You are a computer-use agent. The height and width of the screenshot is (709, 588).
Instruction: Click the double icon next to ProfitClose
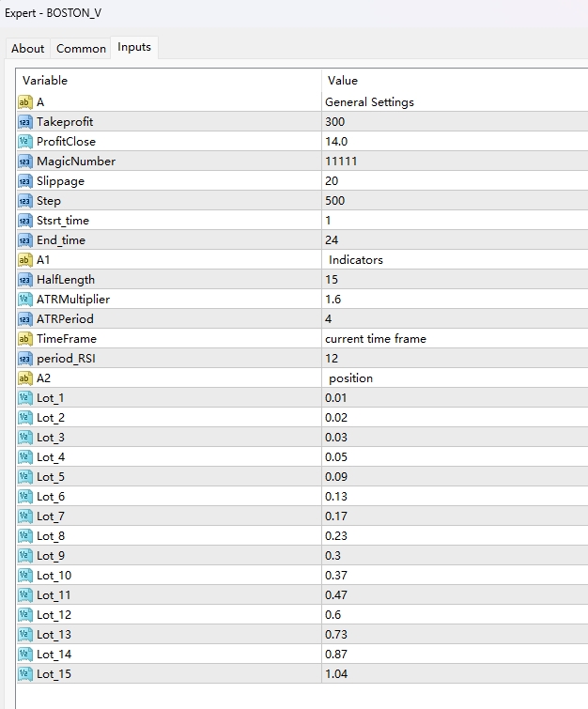click(24, 142)
